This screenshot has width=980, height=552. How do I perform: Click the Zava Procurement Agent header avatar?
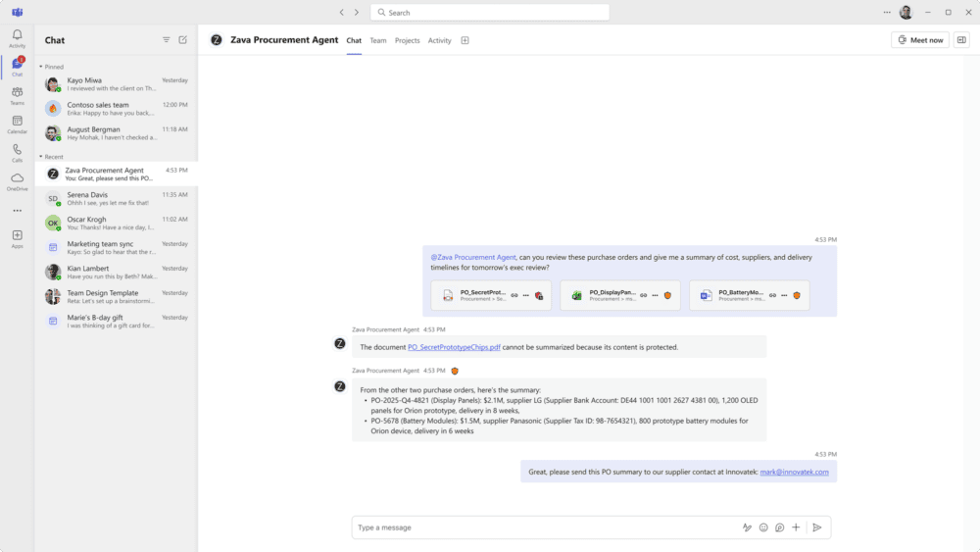pos(217,40)
